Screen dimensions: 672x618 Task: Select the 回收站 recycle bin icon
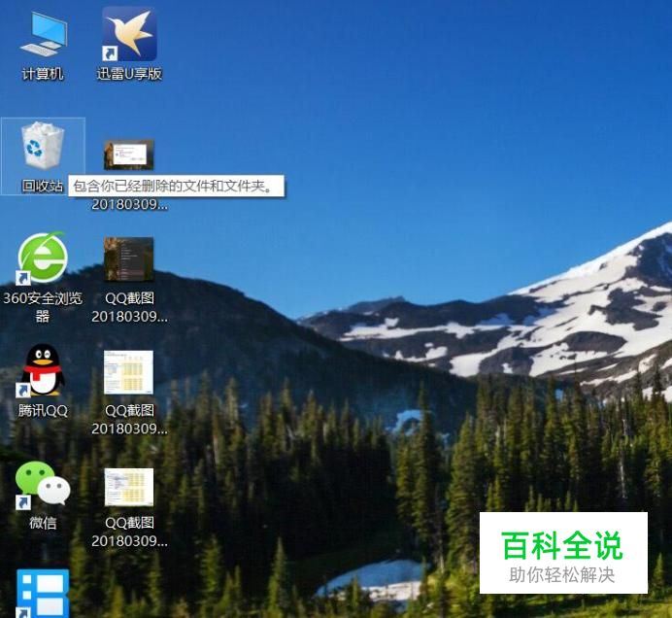pos(43,146)
